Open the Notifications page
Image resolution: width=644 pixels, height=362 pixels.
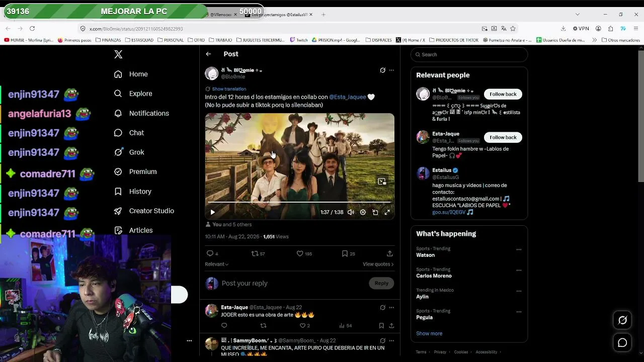[141, 113]
